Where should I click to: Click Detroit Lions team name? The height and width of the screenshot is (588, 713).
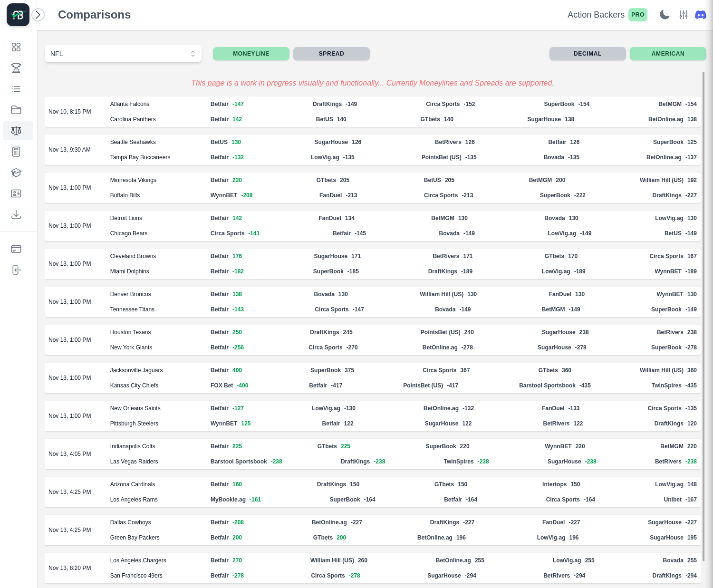126,218
